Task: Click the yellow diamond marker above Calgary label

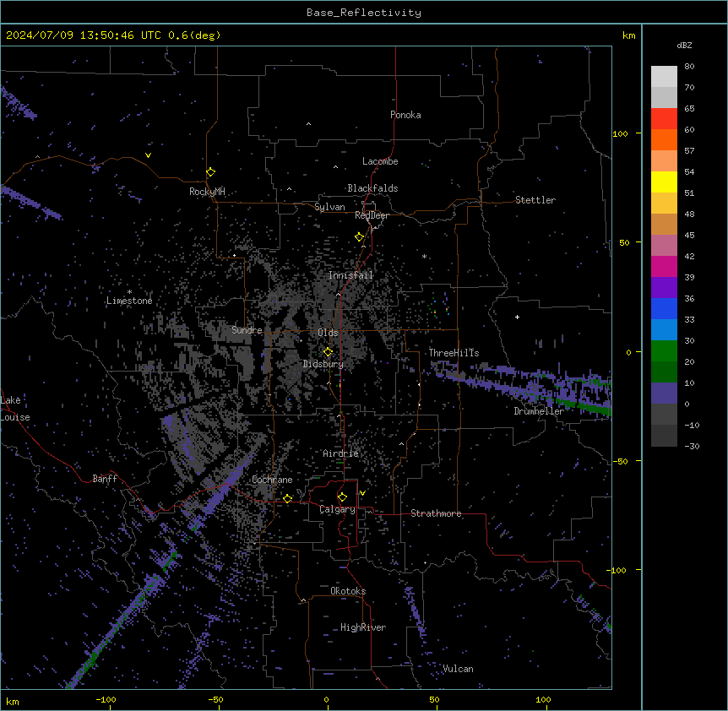Action: (342, 497)
